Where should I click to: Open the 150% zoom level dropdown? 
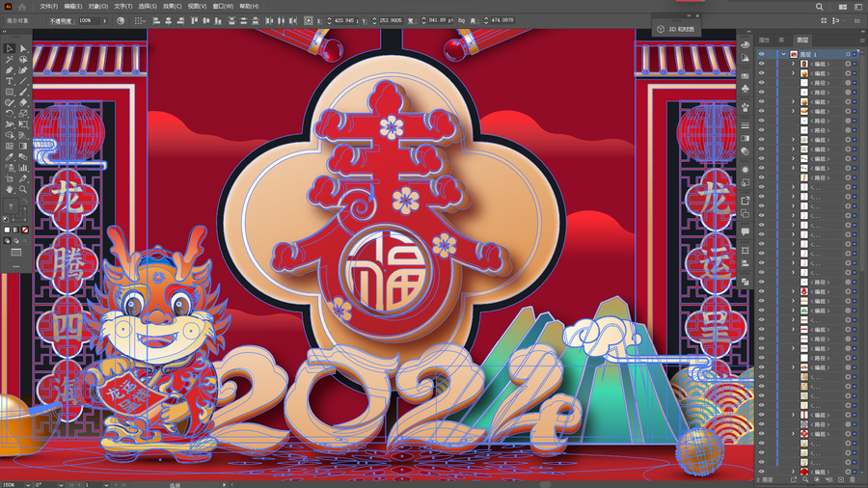point(27,485)
